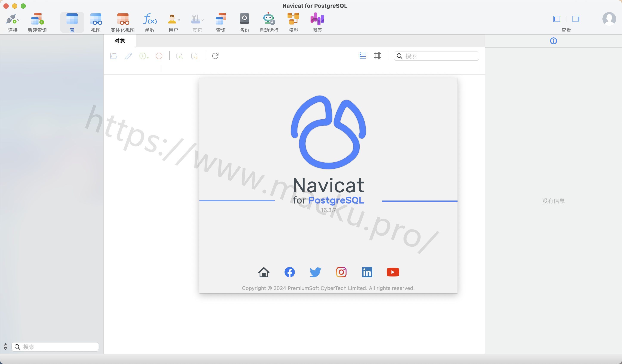Open Navicat Facebook page icon

[x=289, y=272]
